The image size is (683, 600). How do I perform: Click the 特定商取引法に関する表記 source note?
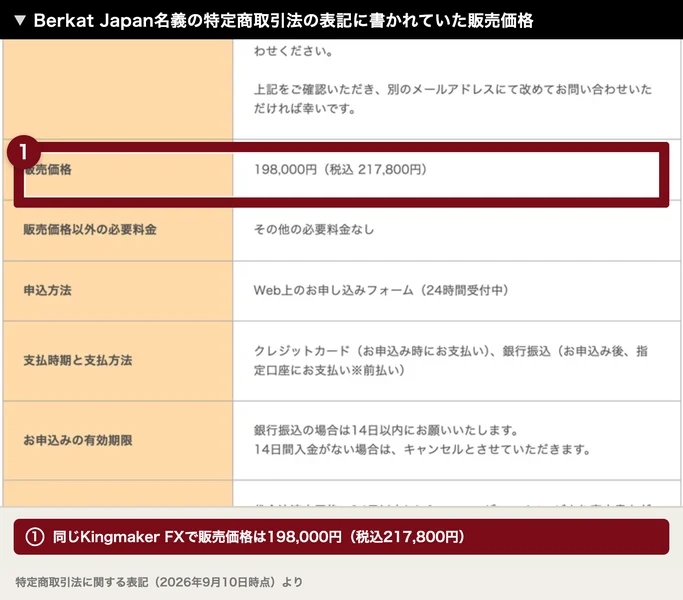[x=159, y=582]
